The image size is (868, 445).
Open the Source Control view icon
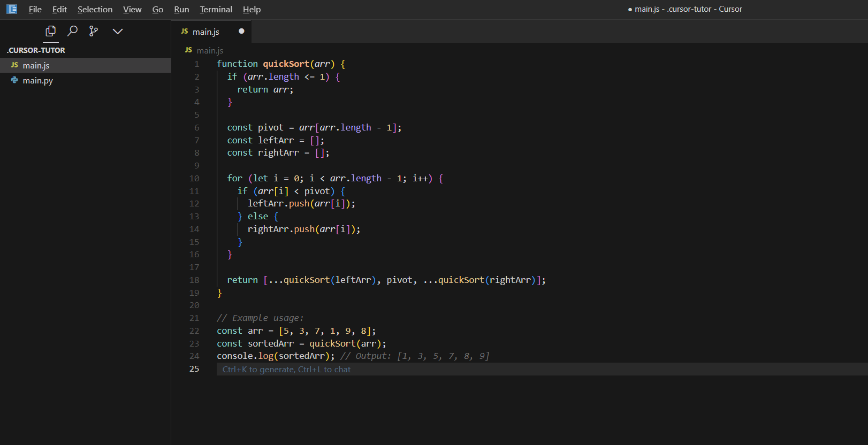[x=94, y=31]
